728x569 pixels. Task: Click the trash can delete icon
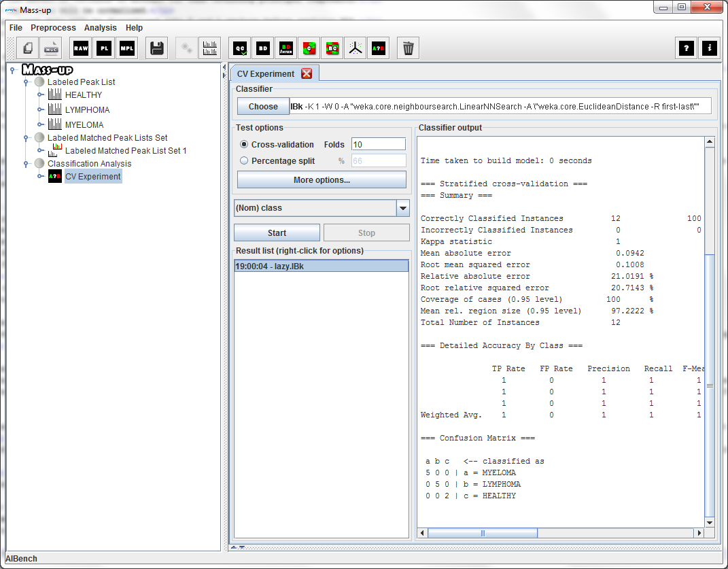pyautogui.click(x=408, y=48)
